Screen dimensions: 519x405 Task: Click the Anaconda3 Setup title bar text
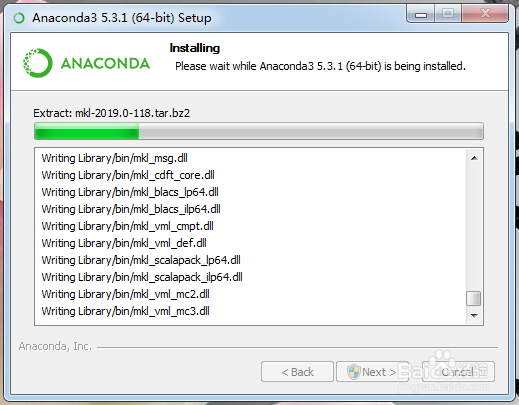[x=122, y=18]
